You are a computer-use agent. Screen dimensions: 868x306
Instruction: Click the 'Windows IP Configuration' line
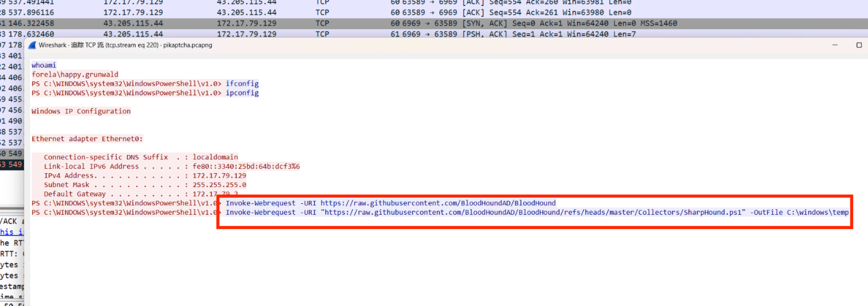(81, 111)
